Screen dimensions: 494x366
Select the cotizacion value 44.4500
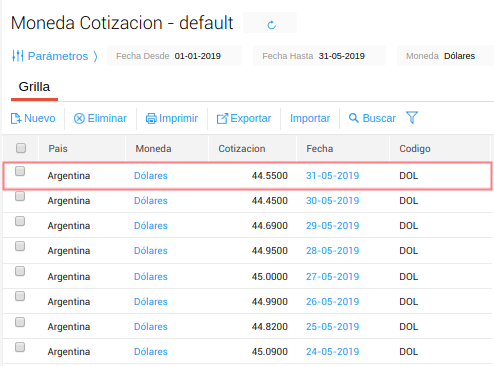pos(270,201)
